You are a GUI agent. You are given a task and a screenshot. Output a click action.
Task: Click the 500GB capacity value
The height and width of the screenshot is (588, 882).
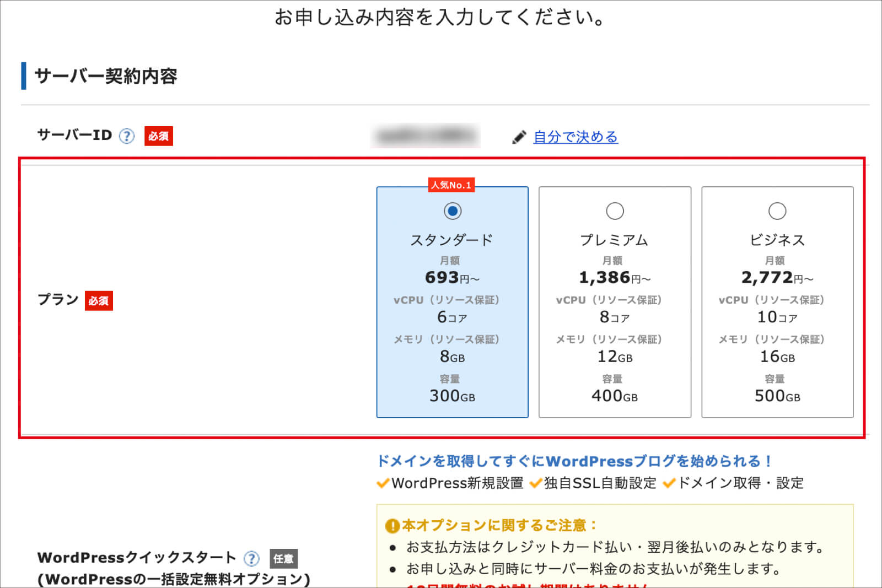777,396
